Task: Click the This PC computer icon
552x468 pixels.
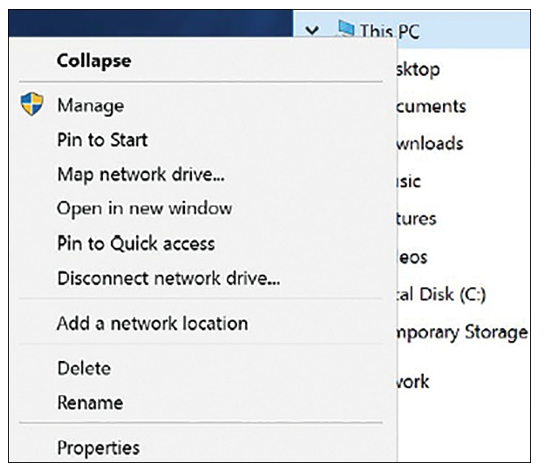Action: (346, 29)
